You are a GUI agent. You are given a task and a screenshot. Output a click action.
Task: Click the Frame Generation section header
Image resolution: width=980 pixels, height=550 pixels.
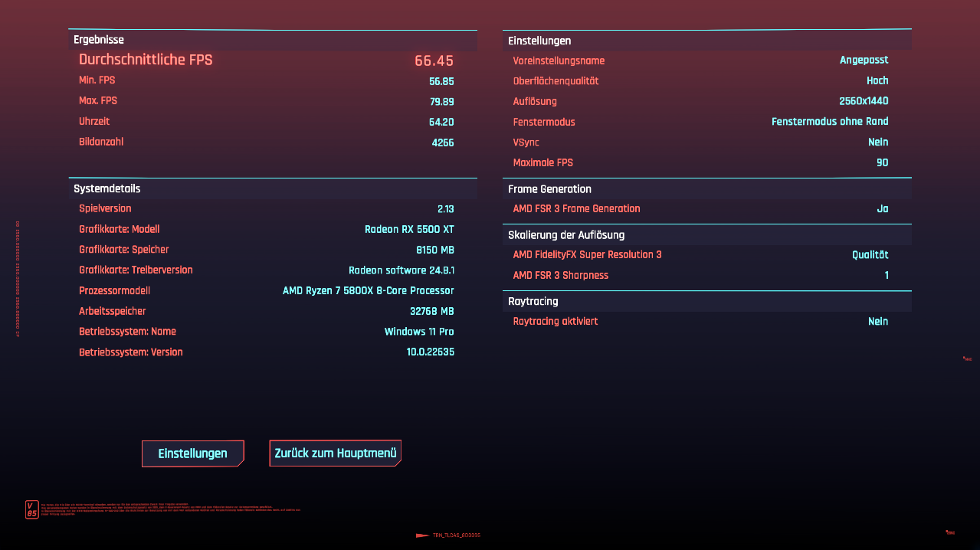click(707, 189)
